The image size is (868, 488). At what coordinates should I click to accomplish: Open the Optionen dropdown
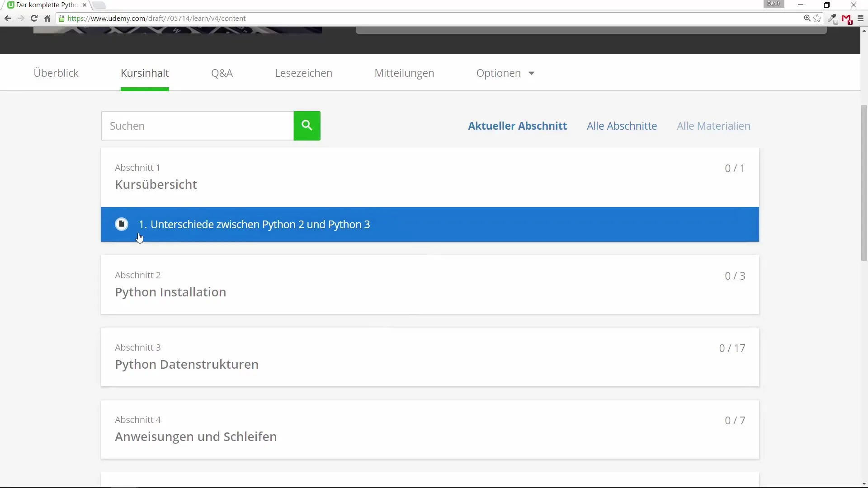click(505, 73)
